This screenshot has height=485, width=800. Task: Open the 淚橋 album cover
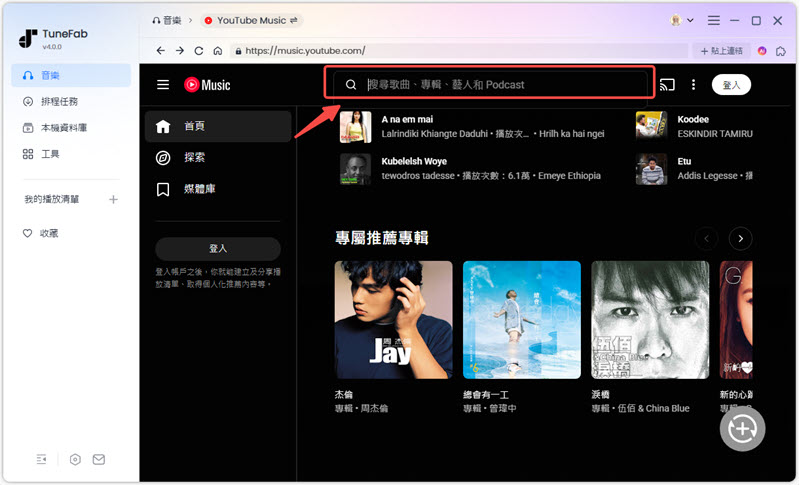(x=650, y=320)
